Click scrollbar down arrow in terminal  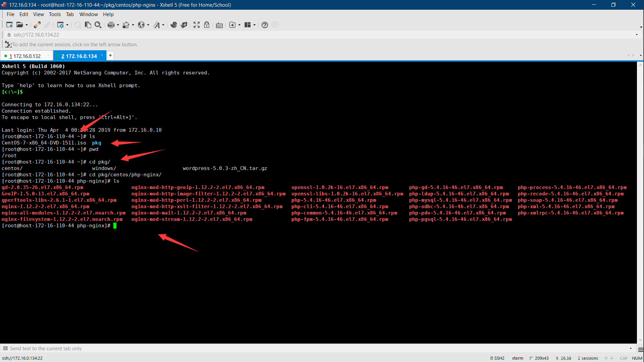click(640, 340)
